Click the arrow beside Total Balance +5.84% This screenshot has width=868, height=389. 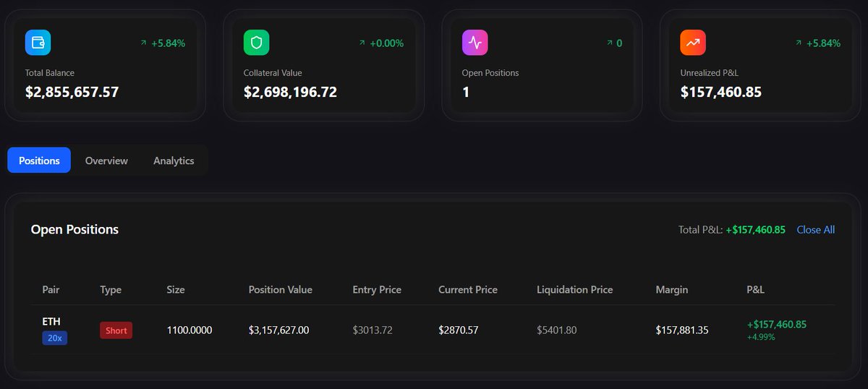pos(144,43)
